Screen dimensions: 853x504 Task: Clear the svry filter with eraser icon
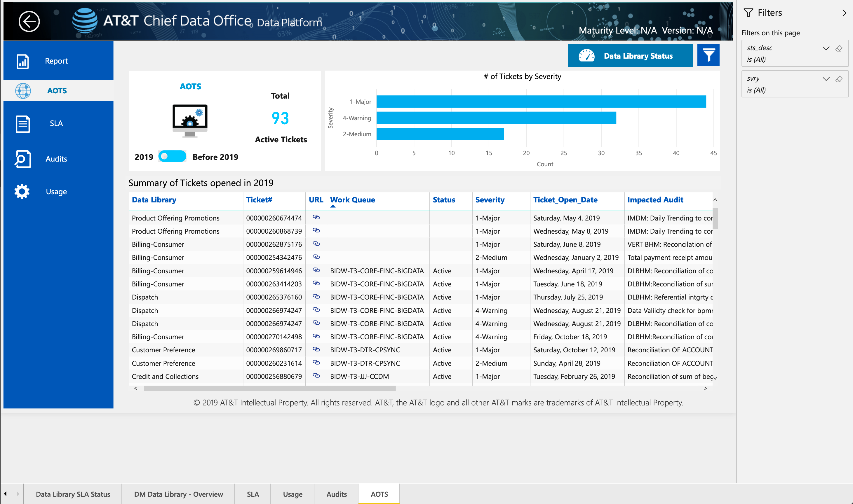839,79
